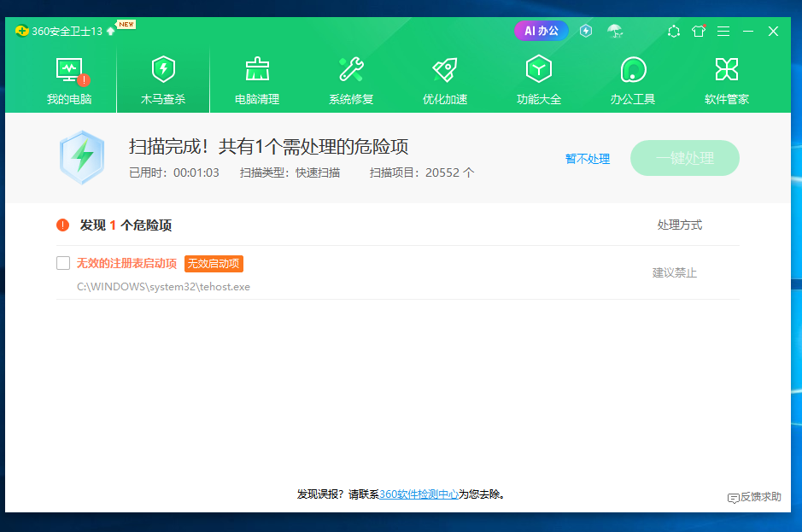Switch to 木马查杀 tab
Screen dimensions: 802x532
163,80
